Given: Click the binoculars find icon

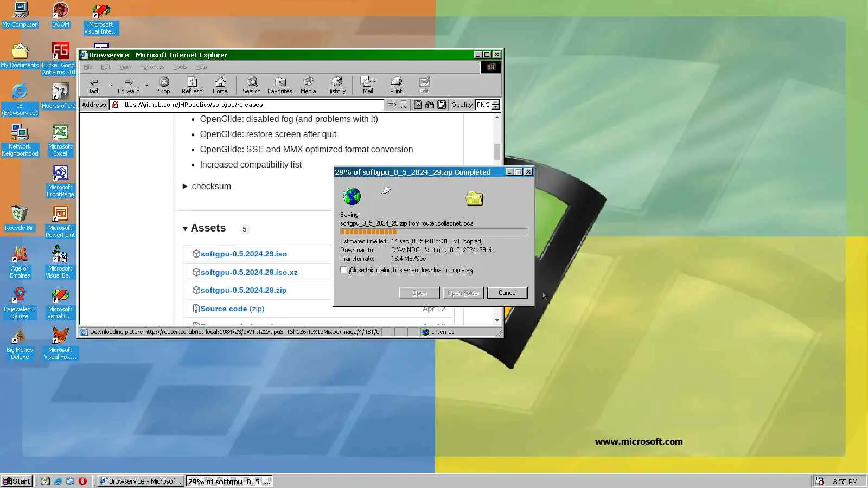Looking at the screenshot, I should pos(430,105).
